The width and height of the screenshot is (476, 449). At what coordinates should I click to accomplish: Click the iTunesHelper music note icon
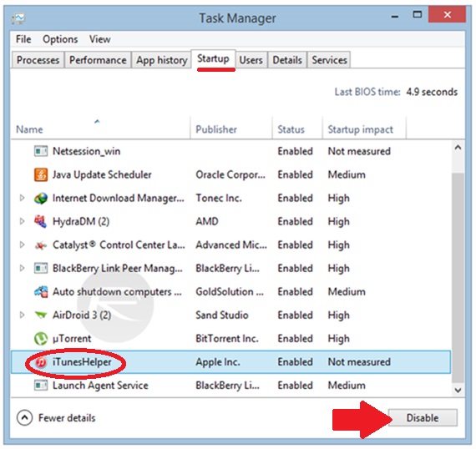point(41,362)
